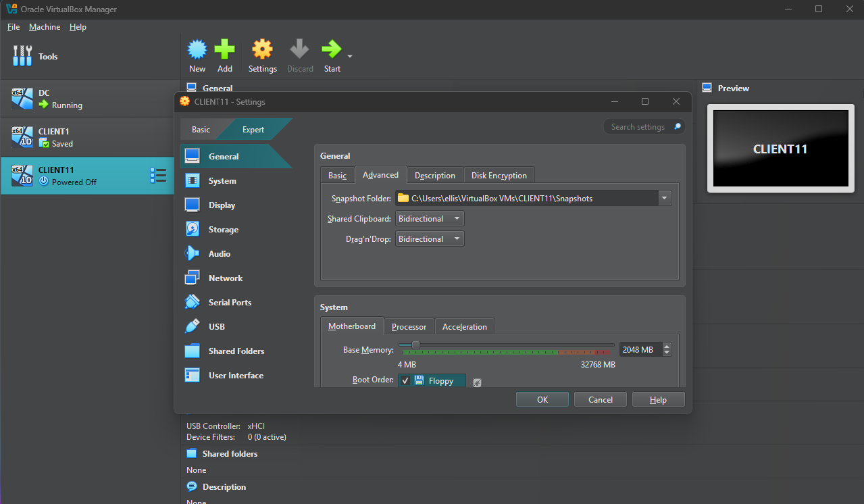This screenshot has width=864, height=504.
Task: Click the boot order move icon beside Floppy
Action: point(477,382)
